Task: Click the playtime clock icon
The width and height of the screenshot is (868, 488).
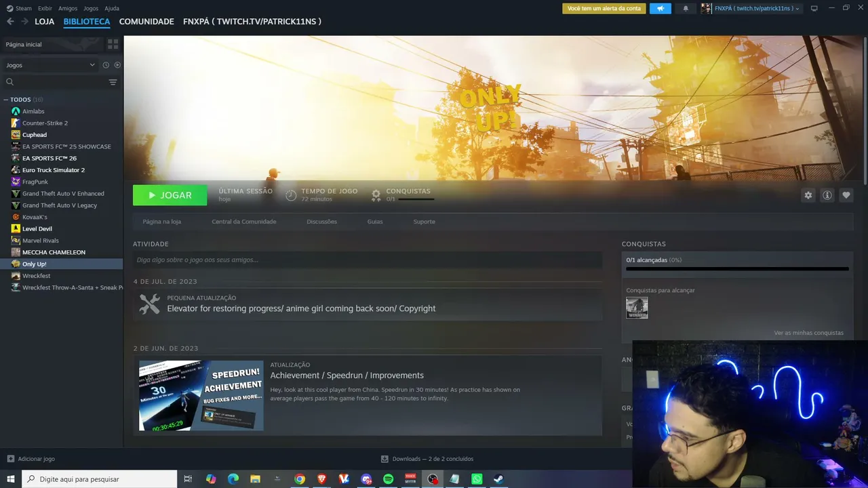Action: [291, 195]
